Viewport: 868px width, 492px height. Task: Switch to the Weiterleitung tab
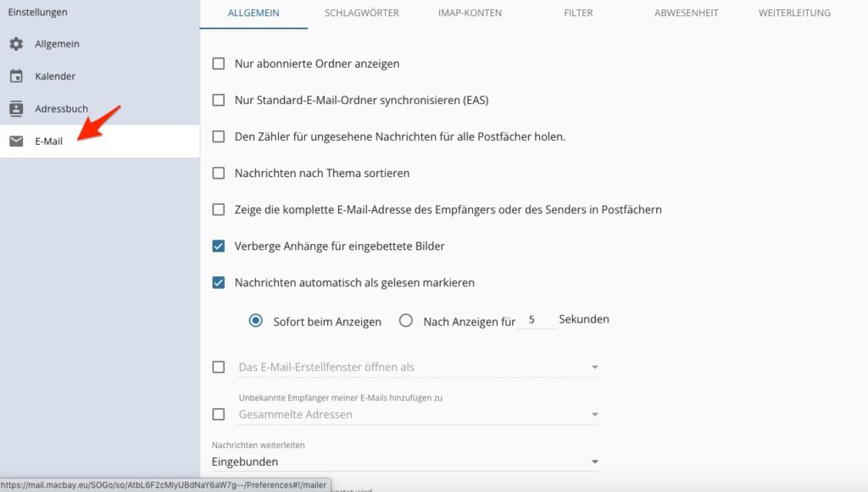tap(794, 14)
